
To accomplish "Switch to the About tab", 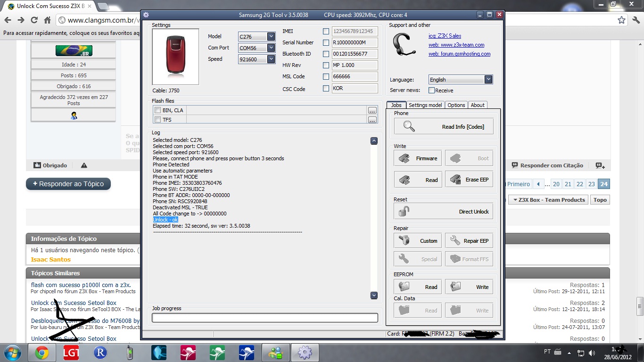I will click(478, 105).
